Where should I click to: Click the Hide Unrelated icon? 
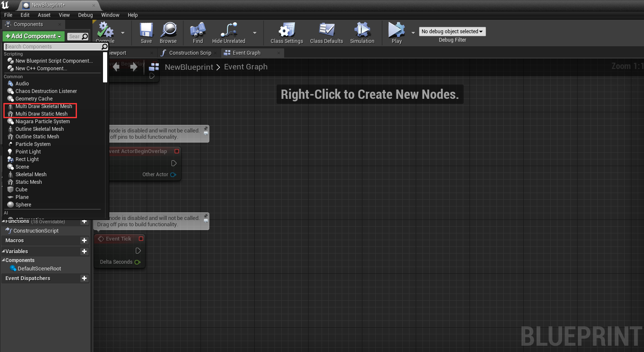click(229, 30)
